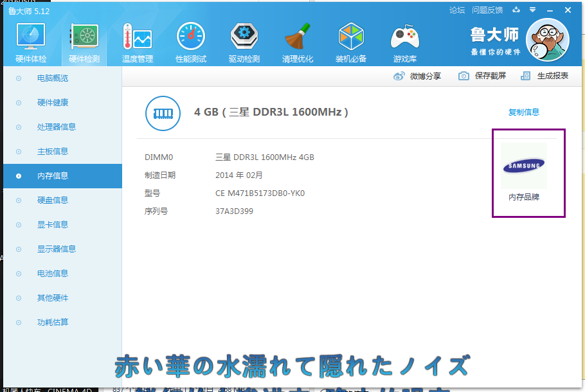Image resolution: width=585 pixels, height=392 pixels.
Task: Open the 硬件体检 hardware checkup icon
Action: click(x=30, y=42)
